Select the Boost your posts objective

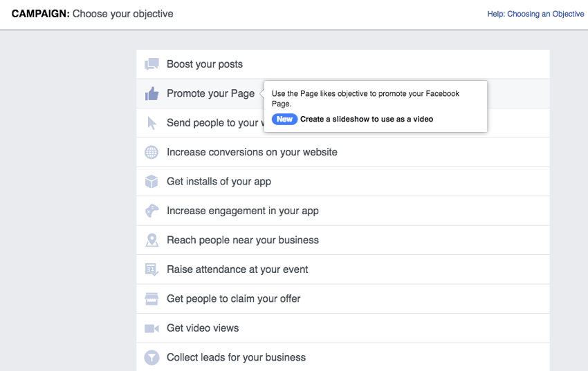(343, 64)
